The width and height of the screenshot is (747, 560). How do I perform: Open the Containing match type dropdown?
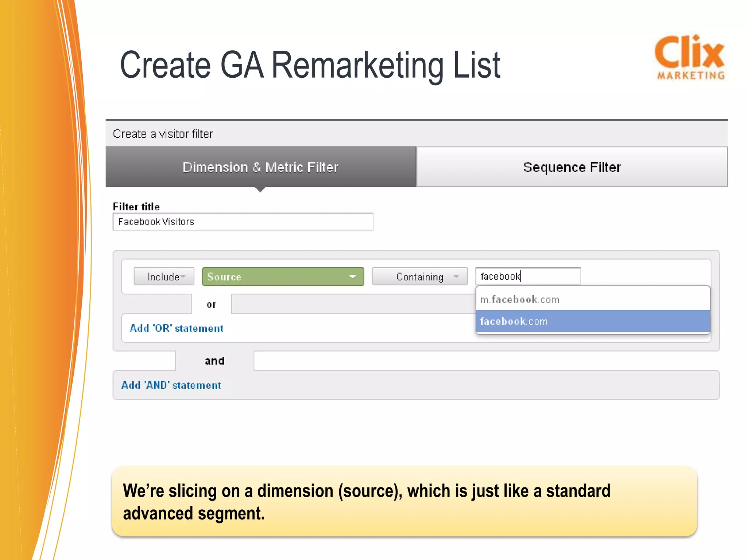click(420, 277)
